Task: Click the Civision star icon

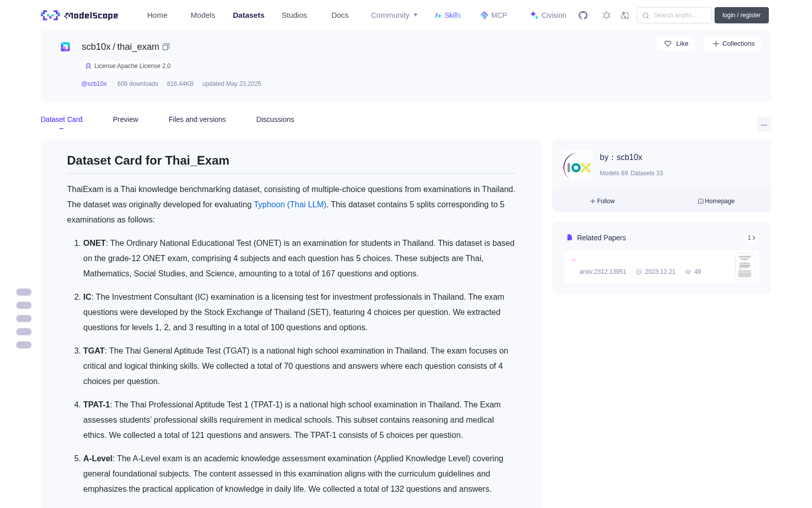Action: 534,15
